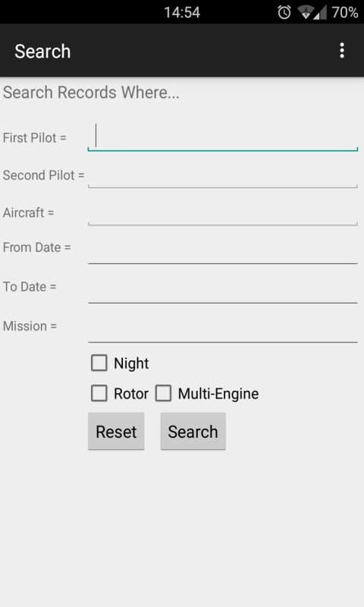Image resolution: width=364 pixels, height=607 pixels.
Task: Click the Reset button
Action: [x=116, y=431]
